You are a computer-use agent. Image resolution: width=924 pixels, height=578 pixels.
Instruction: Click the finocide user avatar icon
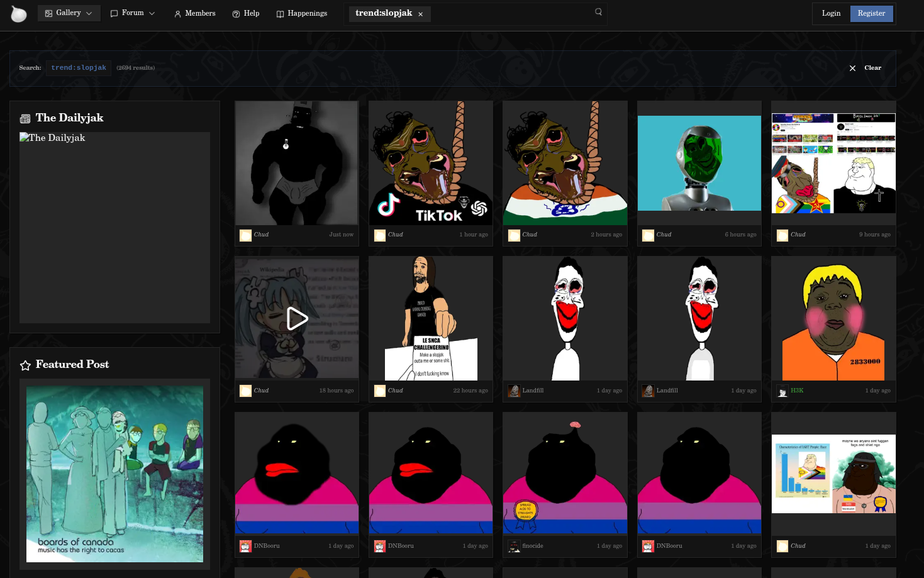(x=514, y=546)
